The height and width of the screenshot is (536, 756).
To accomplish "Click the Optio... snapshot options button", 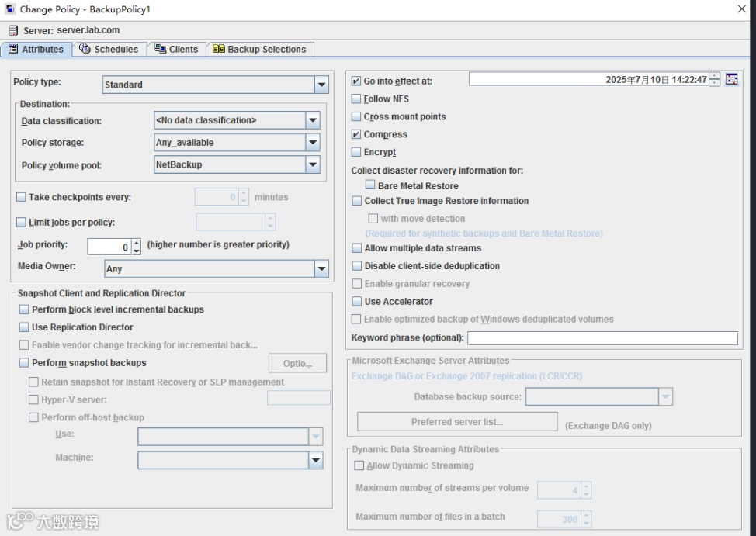I will coord(297,363).
